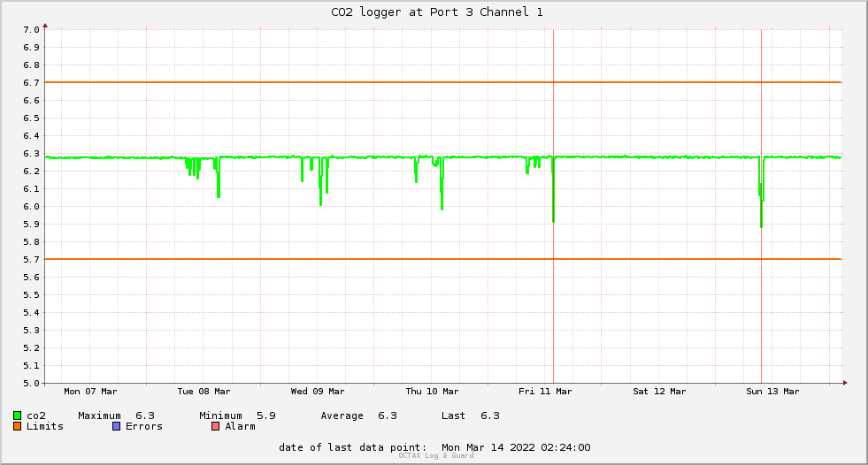Click the blue Errors legend swatch

tap(116, 426)
